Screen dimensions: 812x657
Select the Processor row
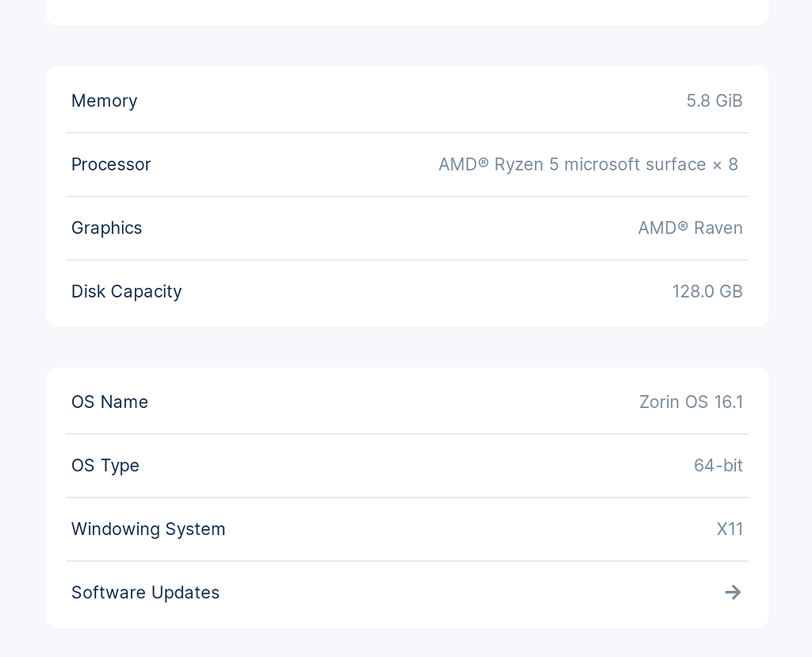click(x=406, y=164)
